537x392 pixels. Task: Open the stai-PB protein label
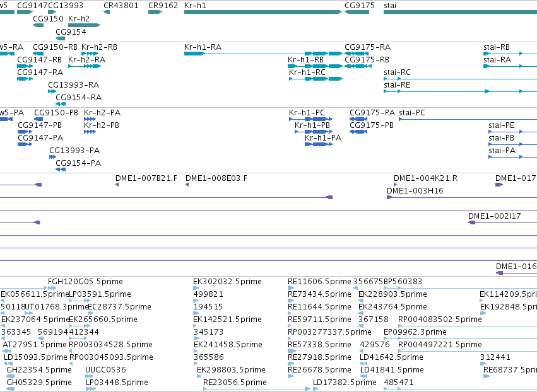click(x=502, y=138)
